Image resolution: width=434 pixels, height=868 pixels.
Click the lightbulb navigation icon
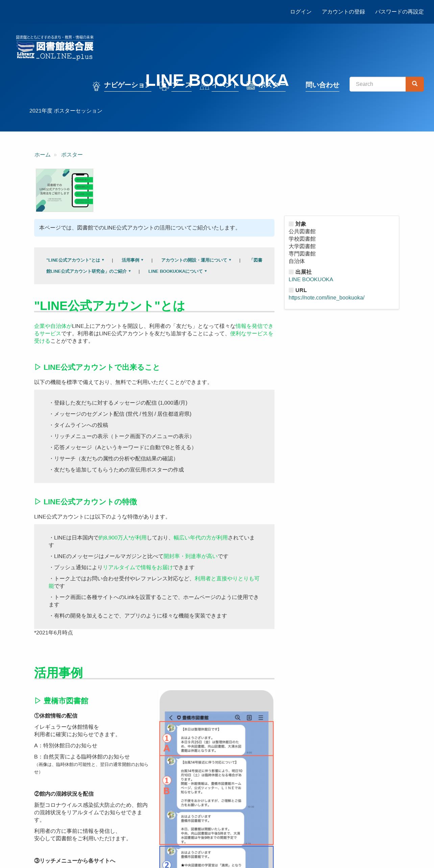tap(96, 86)
